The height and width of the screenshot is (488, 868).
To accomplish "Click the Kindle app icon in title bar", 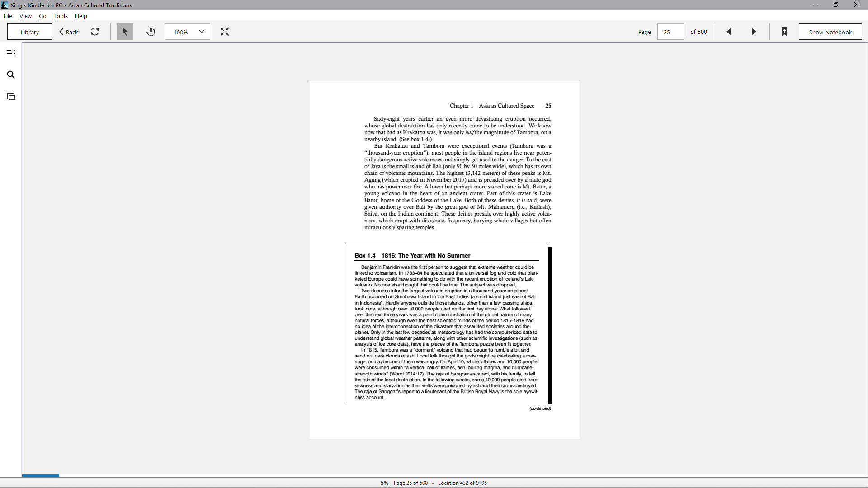I will [5, 5].
